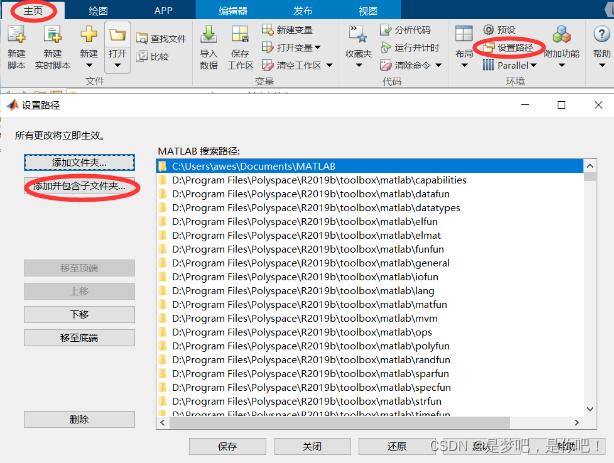Click Add with Subfolders (添加并包含子文件夹...) button
This screenshot has height=463, width=614.
(79, 186)
